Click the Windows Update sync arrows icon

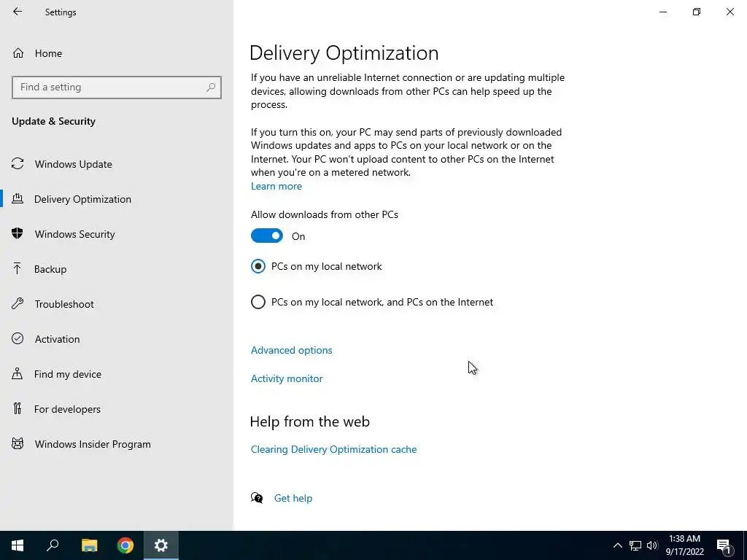18,164
